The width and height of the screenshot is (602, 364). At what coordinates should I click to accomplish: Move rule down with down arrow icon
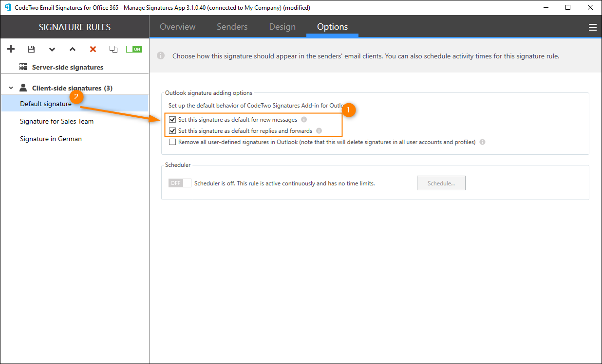pyautogui.click(x=52, y=49)
